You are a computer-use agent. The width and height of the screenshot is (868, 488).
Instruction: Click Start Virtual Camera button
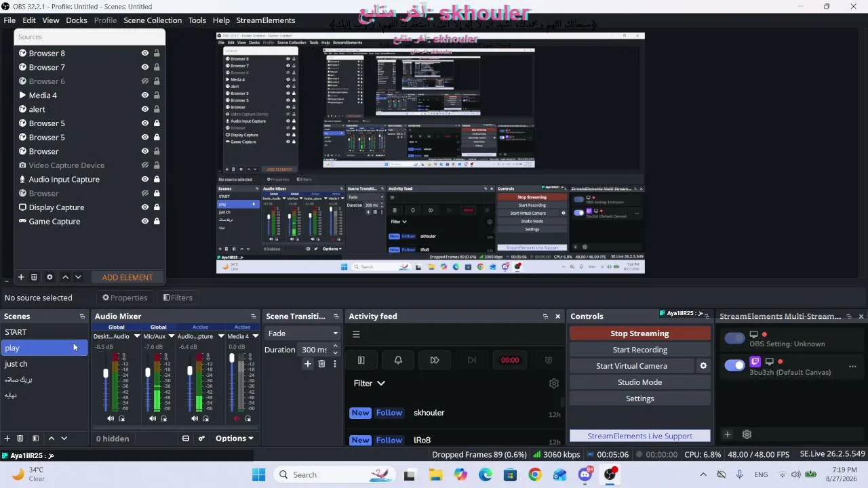(631, 366)
